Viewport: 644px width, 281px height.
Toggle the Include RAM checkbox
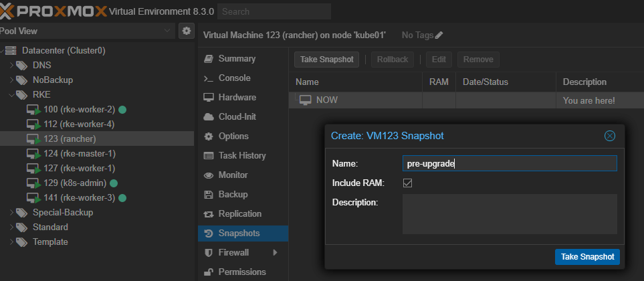pyautogui.click(x=407, y=183)
